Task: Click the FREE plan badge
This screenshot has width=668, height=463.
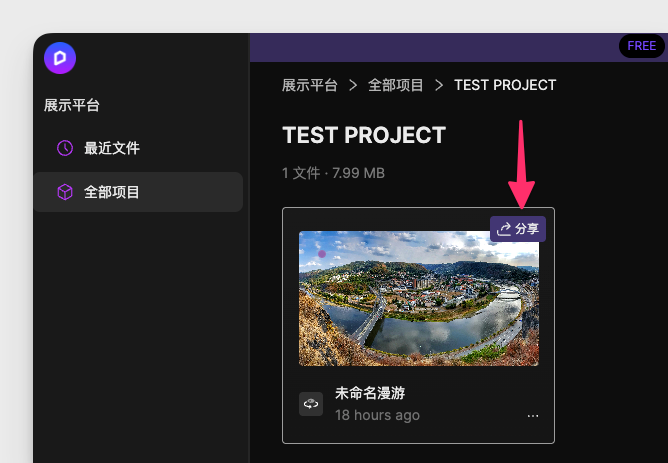Action: click(641, 46)
